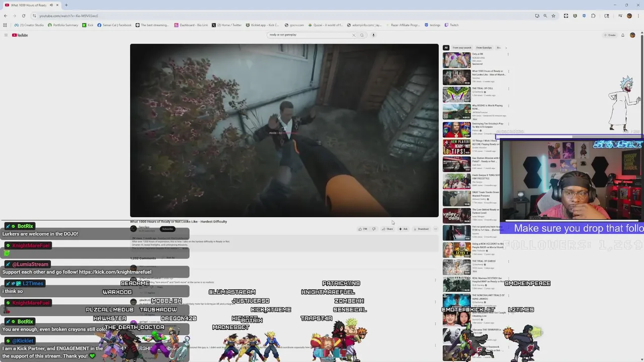Reload the YouTube page
This screenshot has width=644, height=362.
(x=23, y=16)
